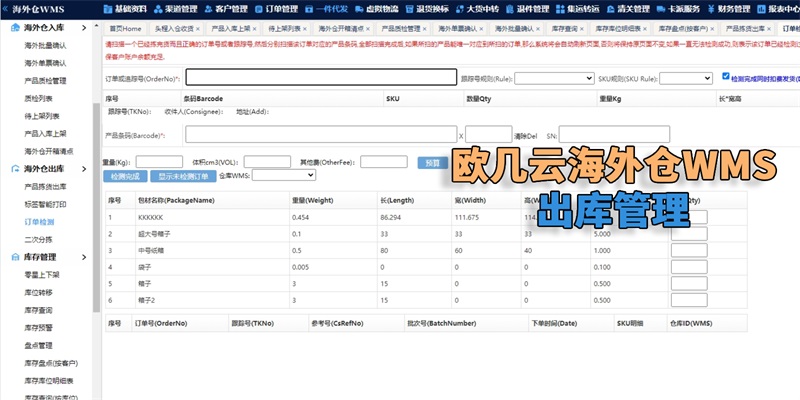Click the 卡派服务 truck icon
This screenshot has width=800, height=400.
pyautogui.click(x=661, y=9)
